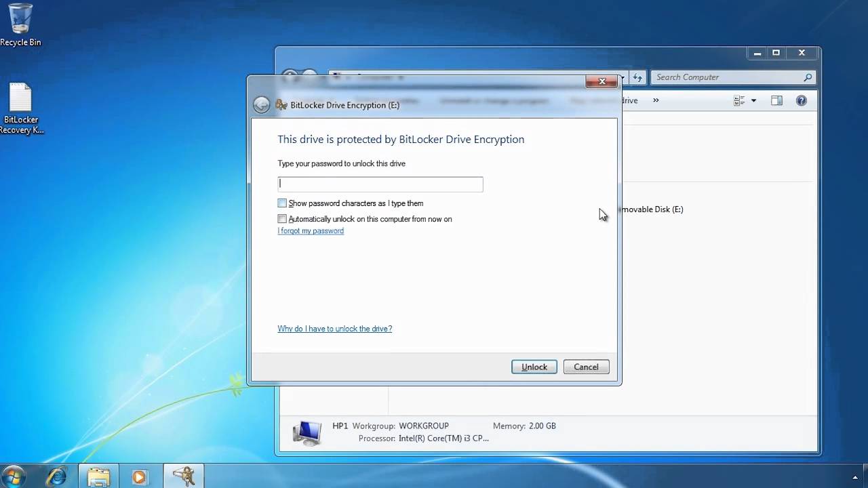Select the BitLocker Recovery Key file on desktop
This screenshot has width=868, height=488.
click(20, 108)
